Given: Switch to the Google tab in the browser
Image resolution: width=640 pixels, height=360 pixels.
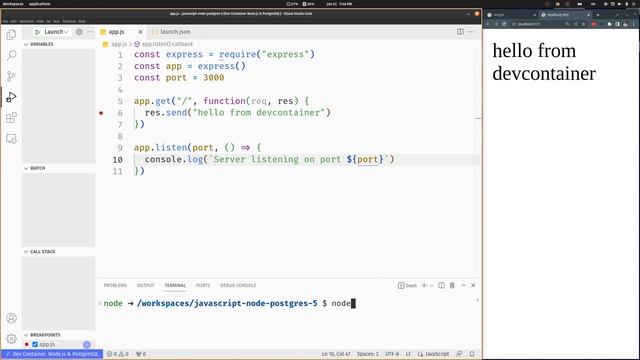Looking at the screenshot, I should 510,15.
